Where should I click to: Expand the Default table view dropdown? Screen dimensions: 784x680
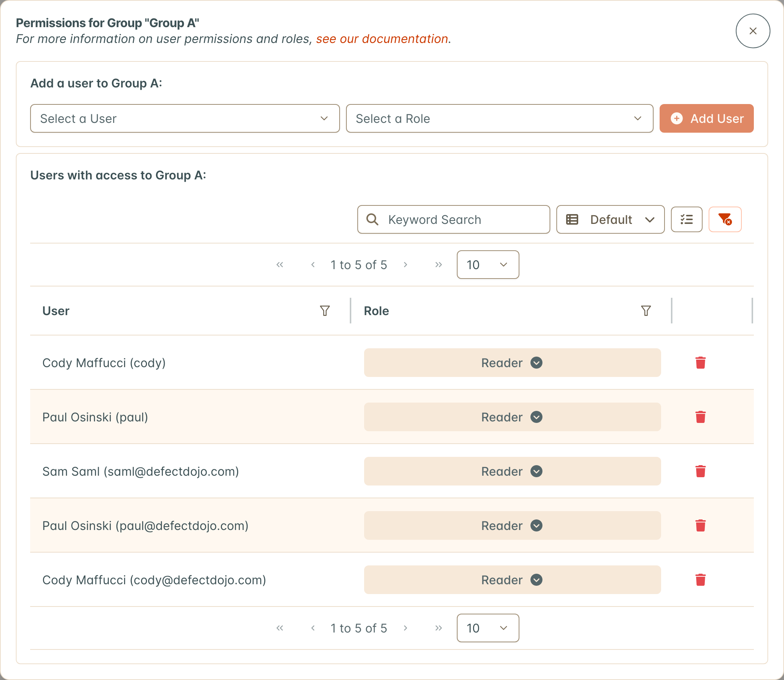610,219
